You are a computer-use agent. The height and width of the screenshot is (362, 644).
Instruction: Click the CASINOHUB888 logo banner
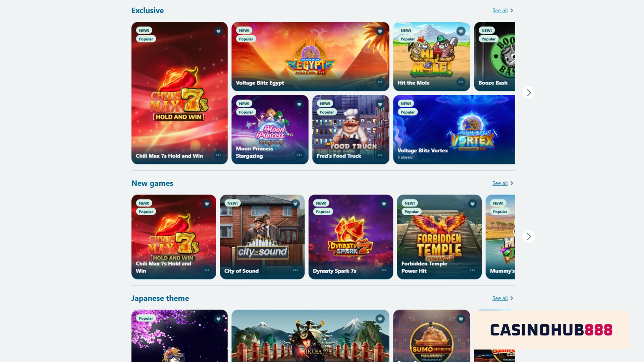coord(551,330)
